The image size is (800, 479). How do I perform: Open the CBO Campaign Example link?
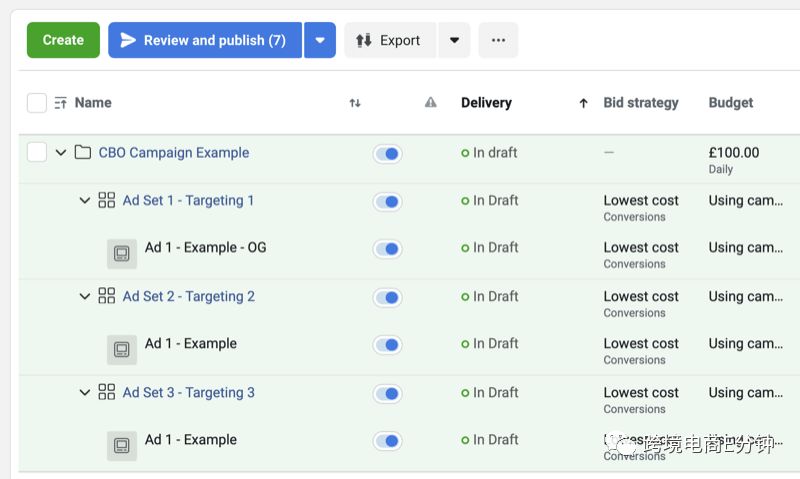(x=174, y=153)
